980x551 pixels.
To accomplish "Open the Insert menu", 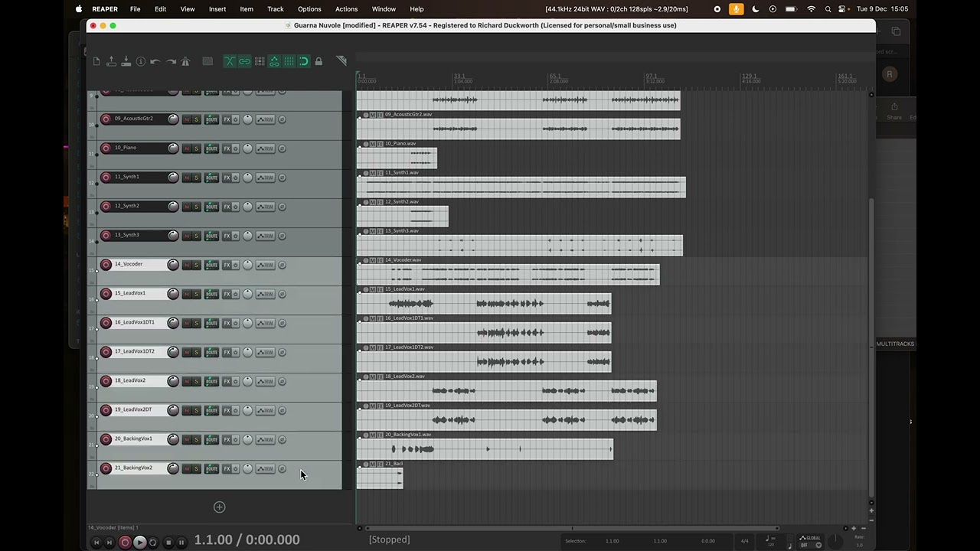I will (x=217, y=9).
